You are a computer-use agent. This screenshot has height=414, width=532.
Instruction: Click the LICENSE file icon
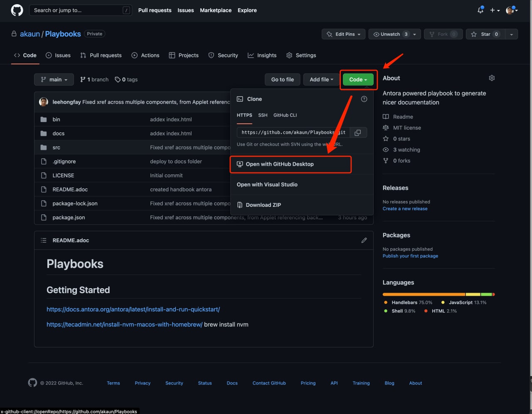[44, 175]
